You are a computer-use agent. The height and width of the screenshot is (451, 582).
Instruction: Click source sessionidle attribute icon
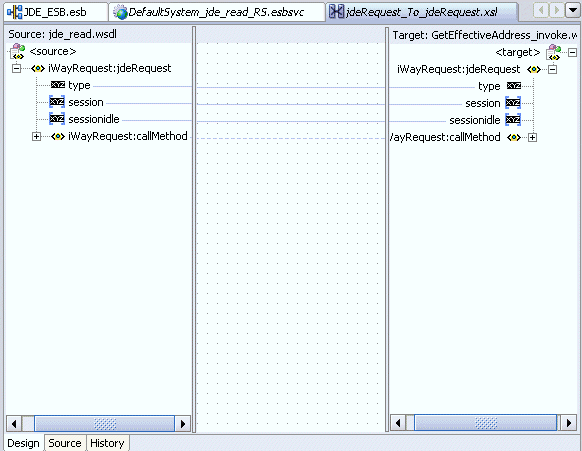click(57, 119)
